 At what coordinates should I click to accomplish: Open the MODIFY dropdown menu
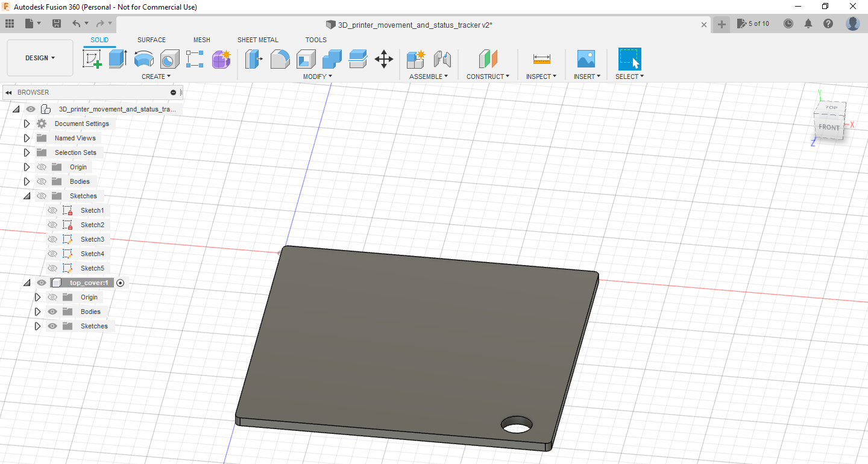coord(317,77)
